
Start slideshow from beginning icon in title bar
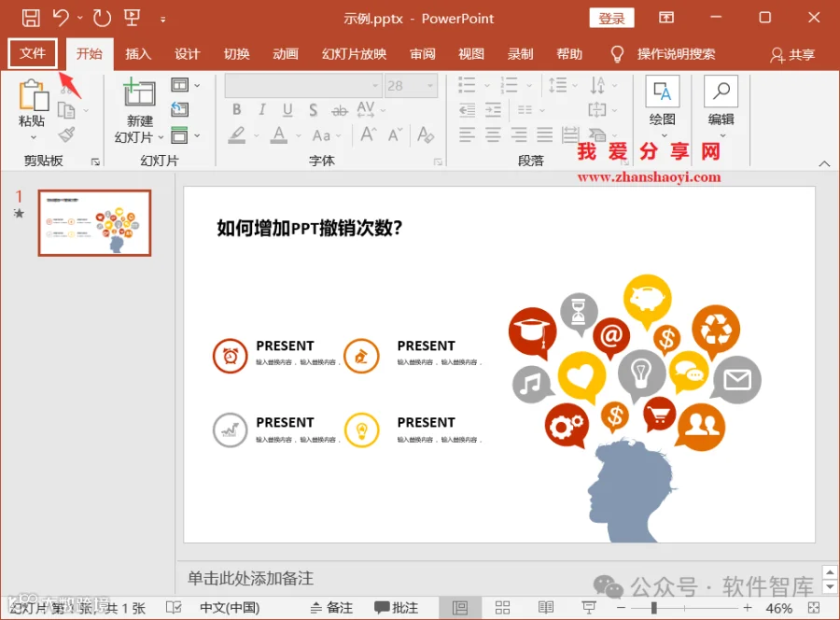(x=133, y=18)
